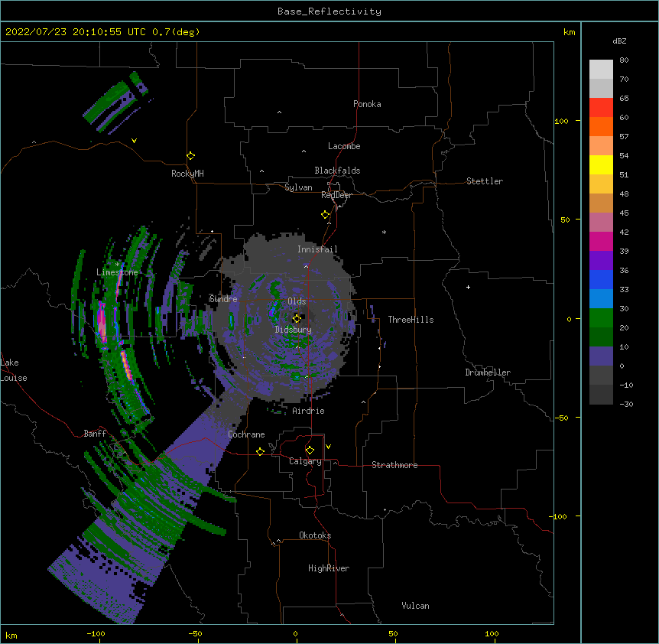This screenshot has width=659, height=644.
Task: Pick the green legend swatch between 30 and 20
Action: 601,318
